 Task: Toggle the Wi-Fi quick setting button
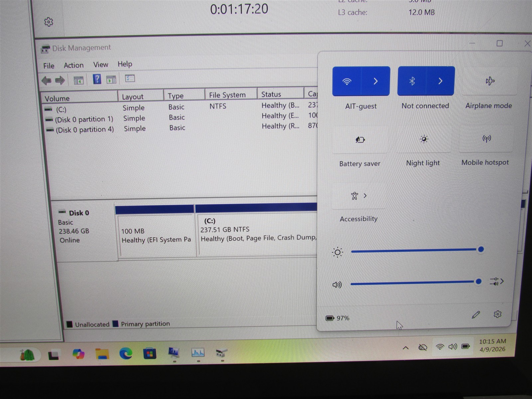coord(347,81)
